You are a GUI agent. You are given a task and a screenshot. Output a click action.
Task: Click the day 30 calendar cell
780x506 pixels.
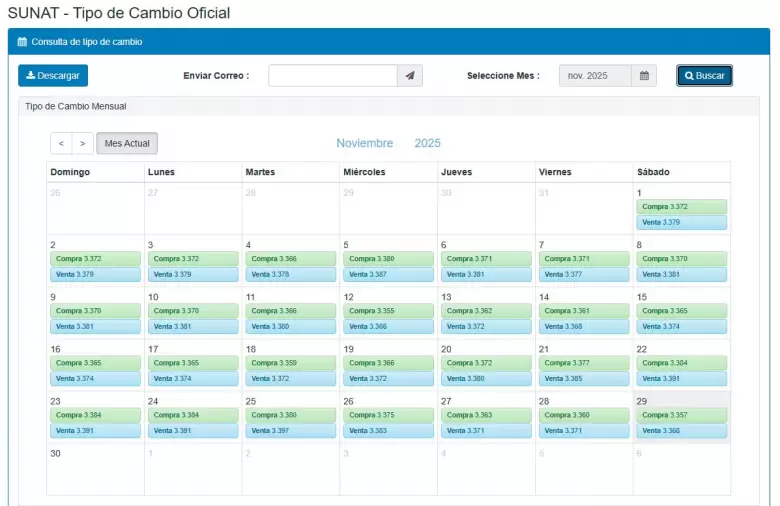click(95, 470)
